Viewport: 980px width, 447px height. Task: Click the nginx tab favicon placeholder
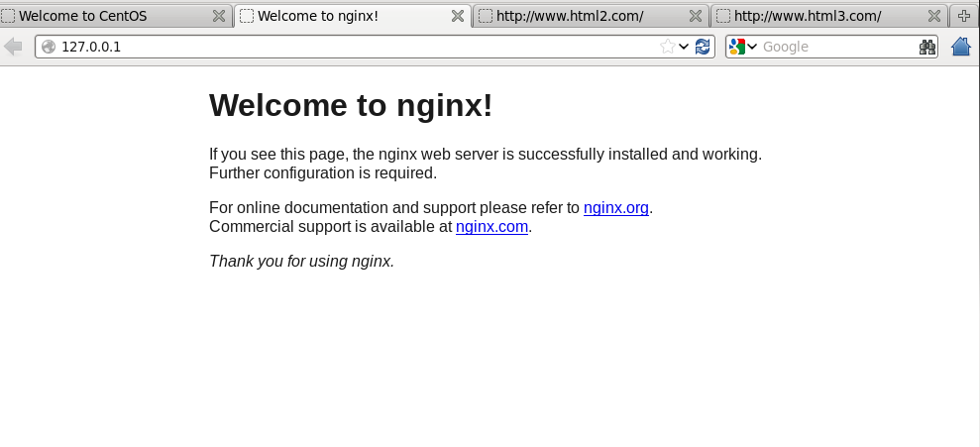click(x=247, y=16)
